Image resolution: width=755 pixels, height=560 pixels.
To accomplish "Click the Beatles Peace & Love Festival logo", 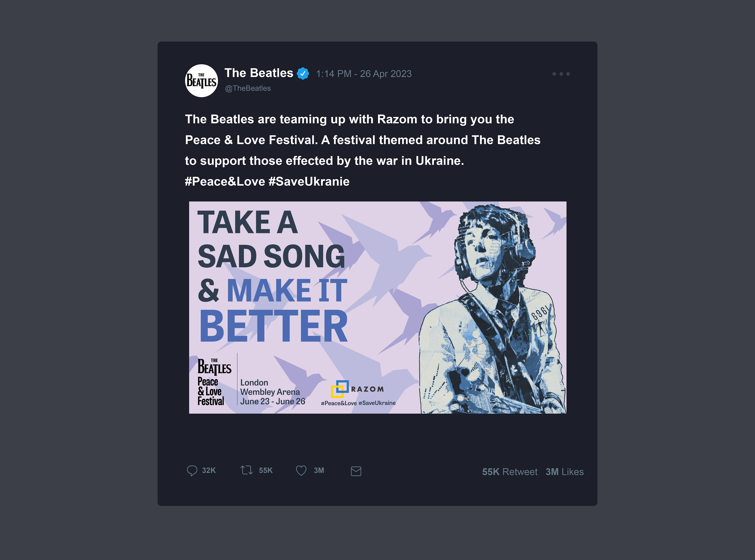I will click(214, 382).
